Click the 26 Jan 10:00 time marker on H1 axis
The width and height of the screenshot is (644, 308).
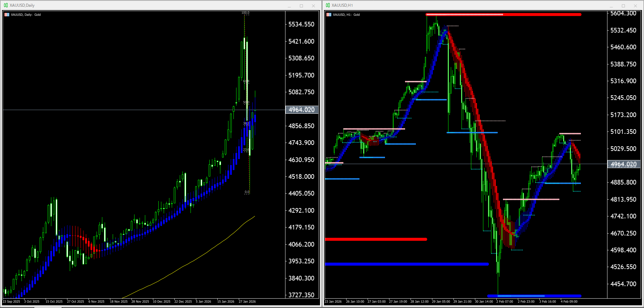tap(355, 302)
